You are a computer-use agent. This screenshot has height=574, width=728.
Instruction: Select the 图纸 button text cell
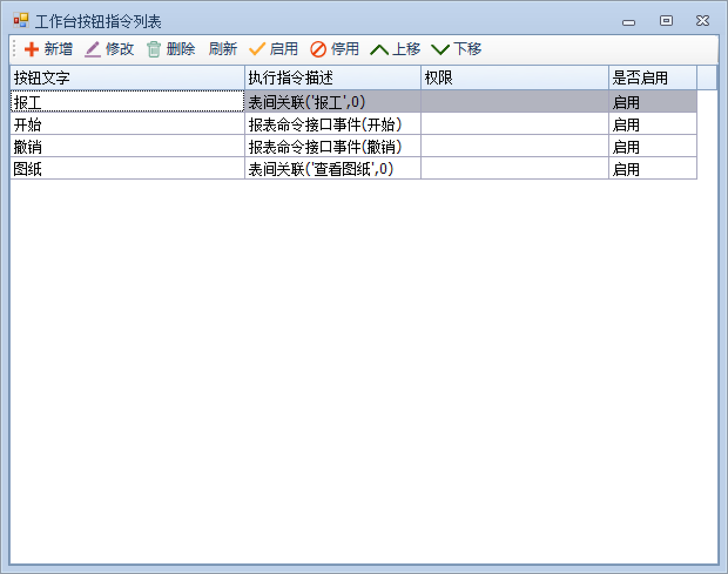[x=127, y=169]
